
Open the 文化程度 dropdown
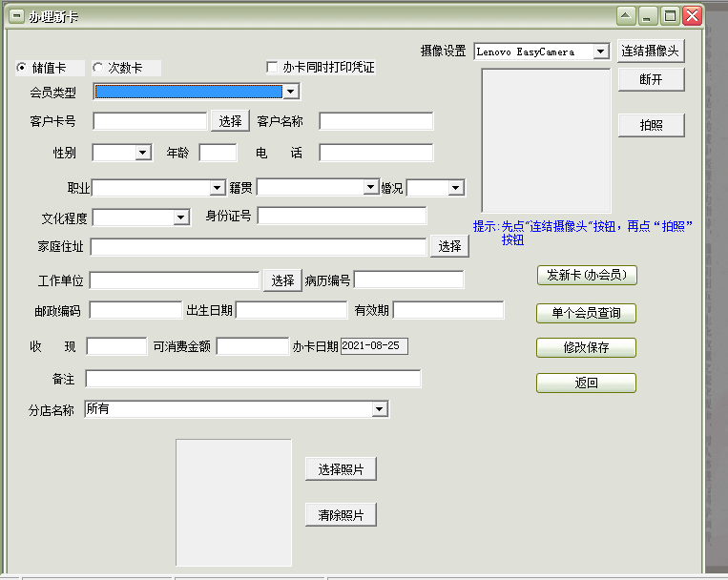click(181, 217)
